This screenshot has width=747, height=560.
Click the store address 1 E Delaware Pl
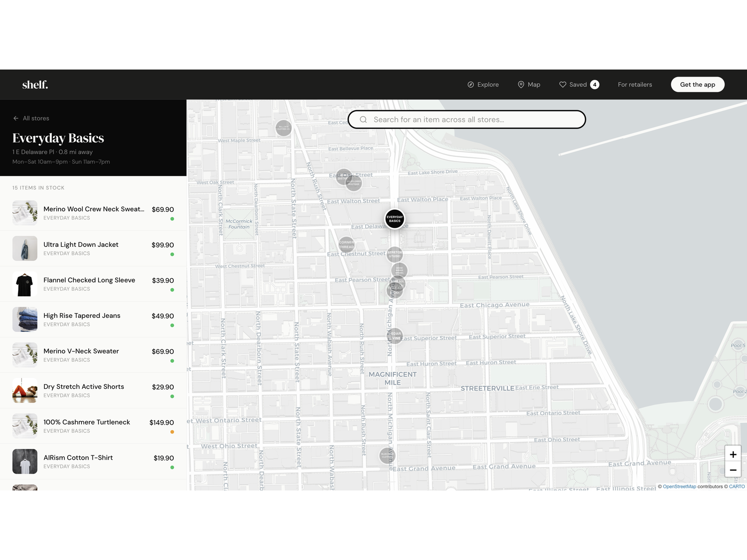(x=33, y=152)
